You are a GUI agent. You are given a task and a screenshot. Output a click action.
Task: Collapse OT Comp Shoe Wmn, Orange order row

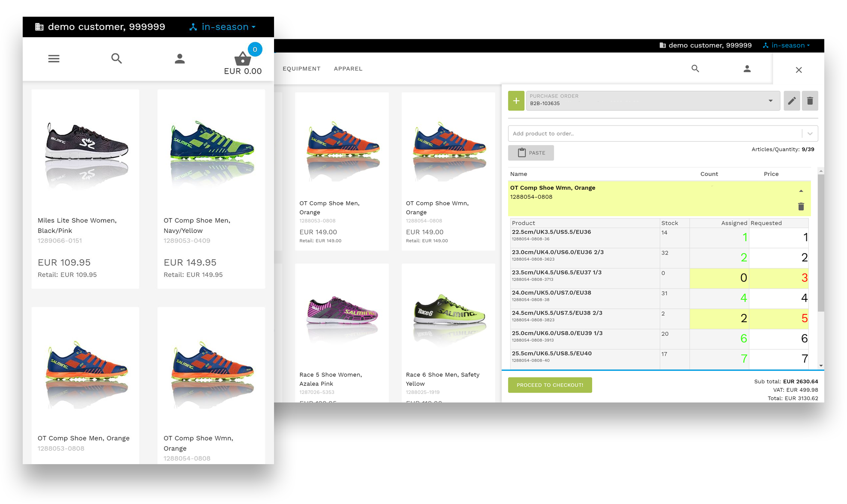(801, 191)
